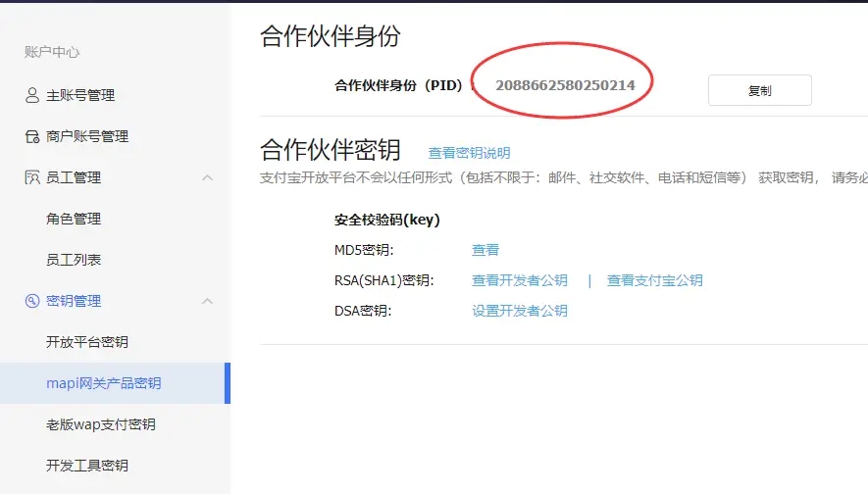Open 商户账号管理 menu item
Screen dimensions: 868x494
pyautogui.click(x=87, y=136)
